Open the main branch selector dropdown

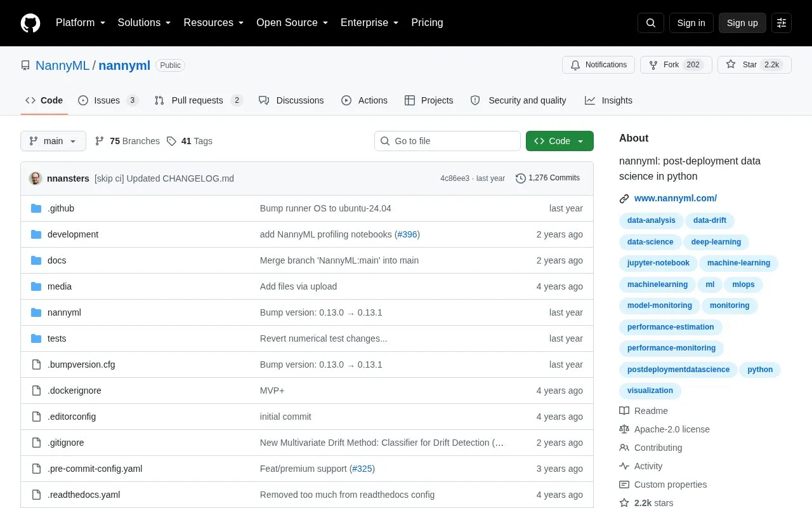click(53, 141)
